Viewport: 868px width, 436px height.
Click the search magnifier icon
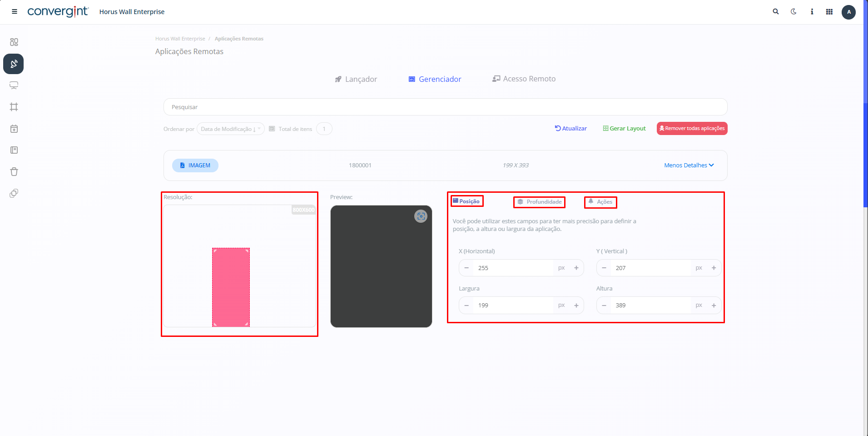pos(776,12)
